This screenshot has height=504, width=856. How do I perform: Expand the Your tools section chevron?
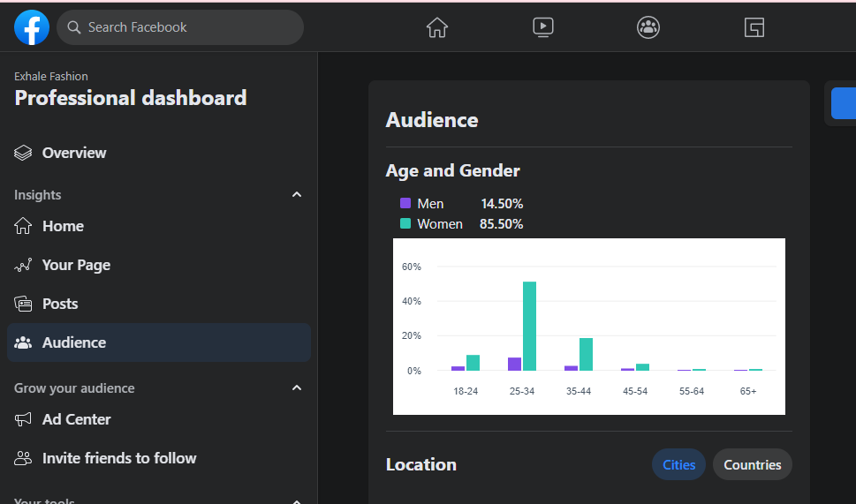[x=297, y=500]
